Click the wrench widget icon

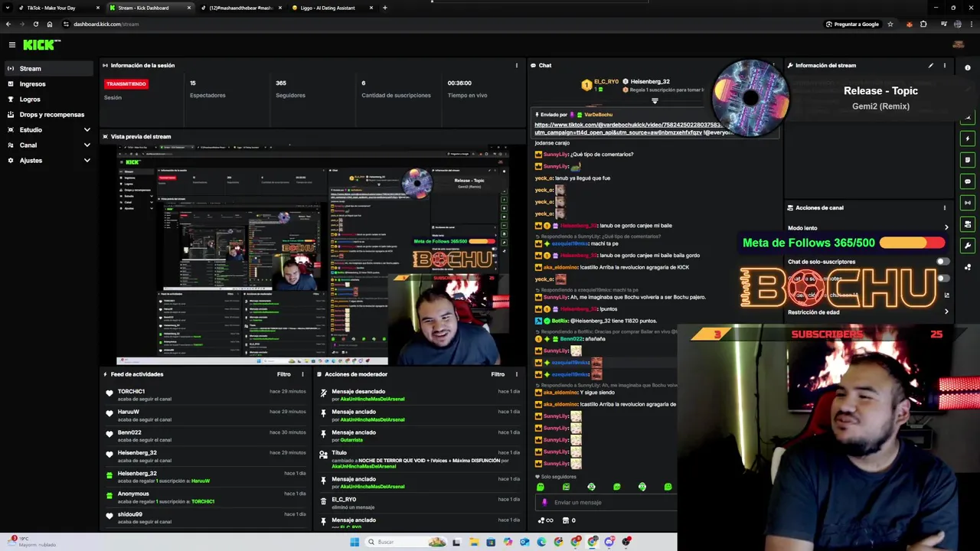coord(968,246)
